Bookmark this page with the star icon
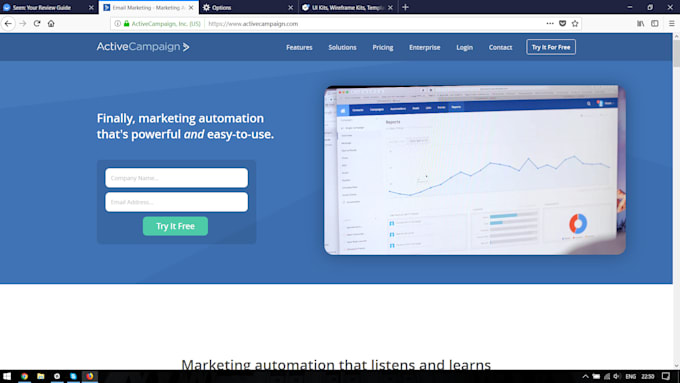 pyautogui.click(x=575, y=23)
